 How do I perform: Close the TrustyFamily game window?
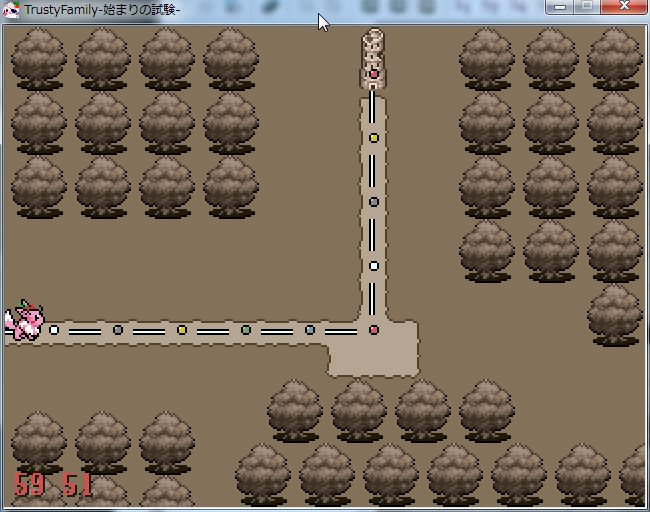click(x=623, y=7)
